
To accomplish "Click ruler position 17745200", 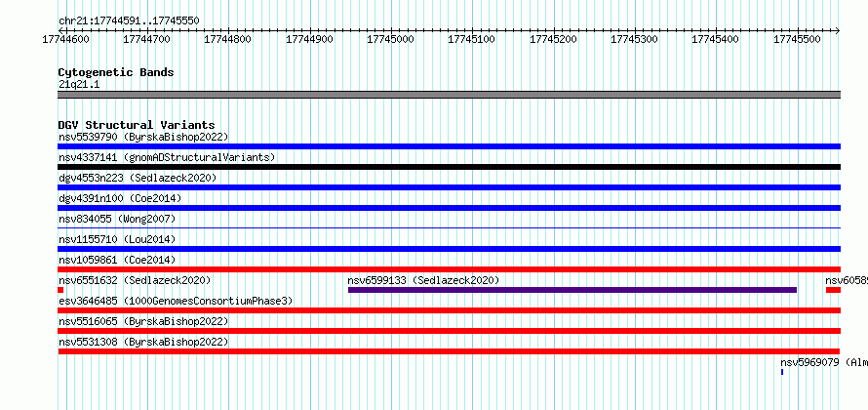I will click(x=553, y=39).
